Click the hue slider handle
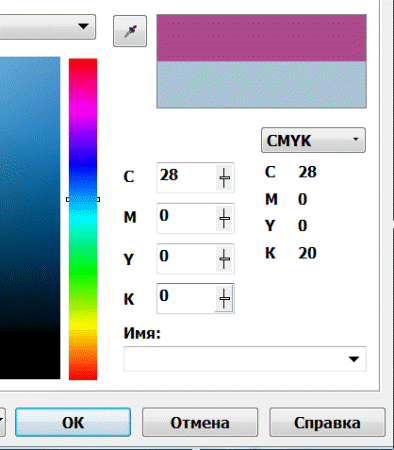 coord(83,199)
